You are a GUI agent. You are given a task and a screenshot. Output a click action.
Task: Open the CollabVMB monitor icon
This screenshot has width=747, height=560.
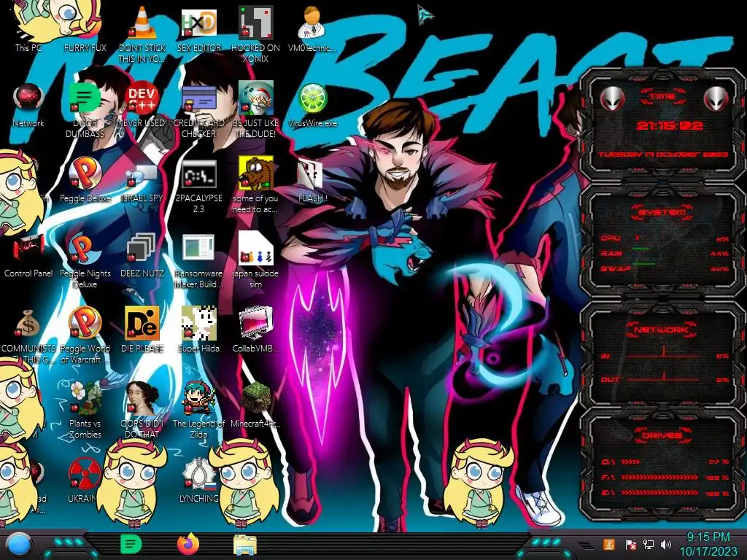(x=255, y=324)
